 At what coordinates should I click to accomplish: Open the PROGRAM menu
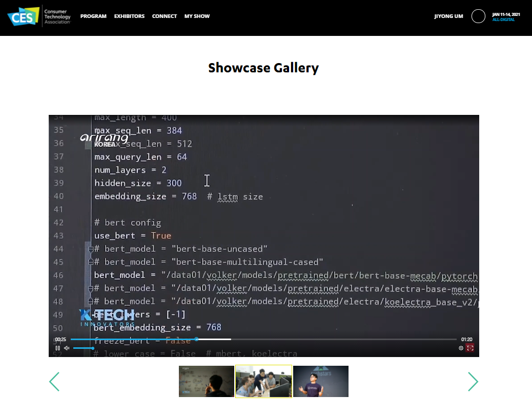93,16
